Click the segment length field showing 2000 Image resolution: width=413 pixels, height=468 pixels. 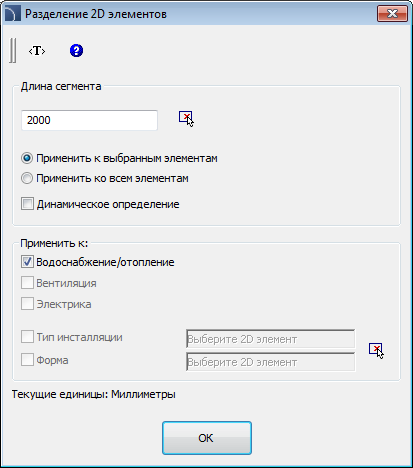click(89, 120)
